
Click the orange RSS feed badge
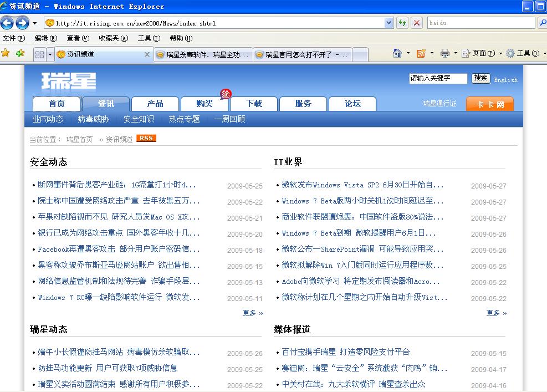146,139
